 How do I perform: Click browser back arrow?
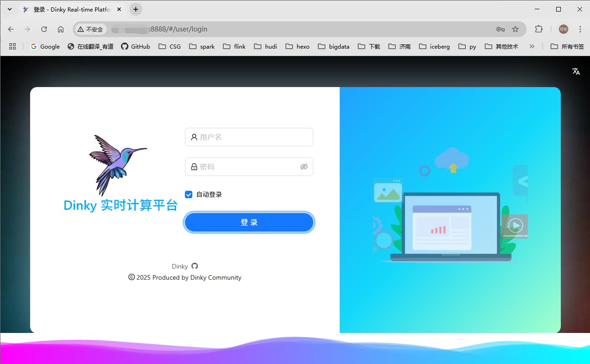(x=11, y=29)
